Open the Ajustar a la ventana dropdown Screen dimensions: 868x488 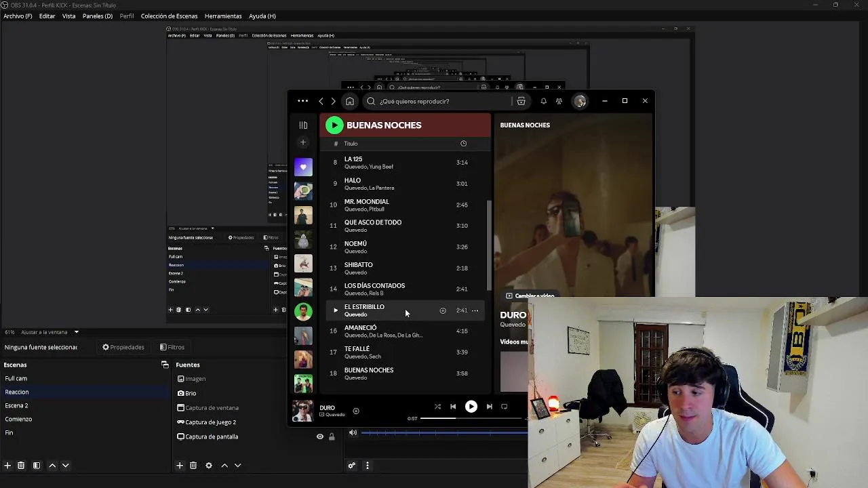coord(50,332)
